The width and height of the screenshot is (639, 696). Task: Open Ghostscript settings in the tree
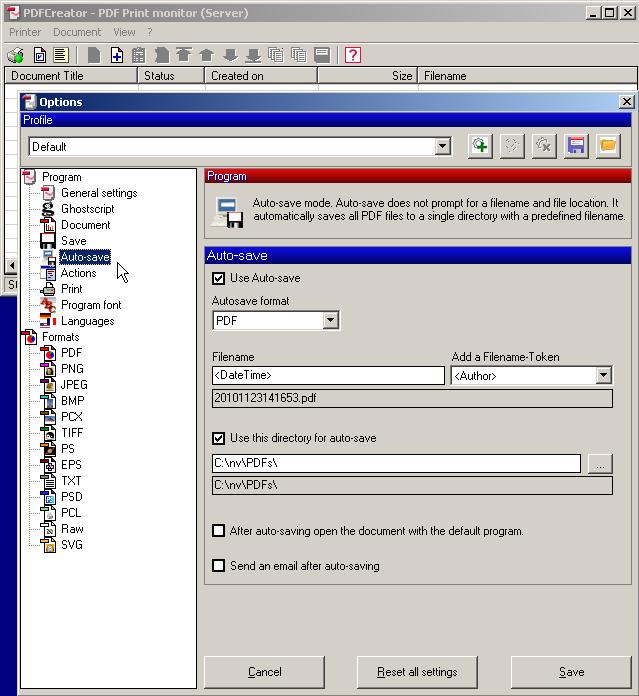87,209
